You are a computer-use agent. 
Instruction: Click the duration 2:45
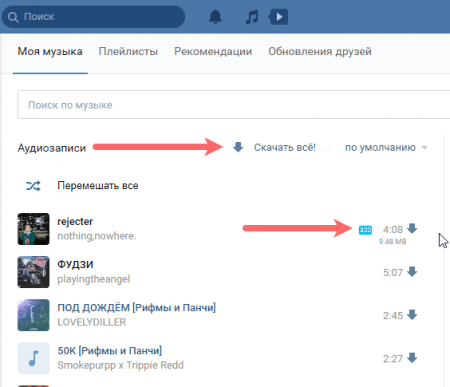tap(393, 316)
